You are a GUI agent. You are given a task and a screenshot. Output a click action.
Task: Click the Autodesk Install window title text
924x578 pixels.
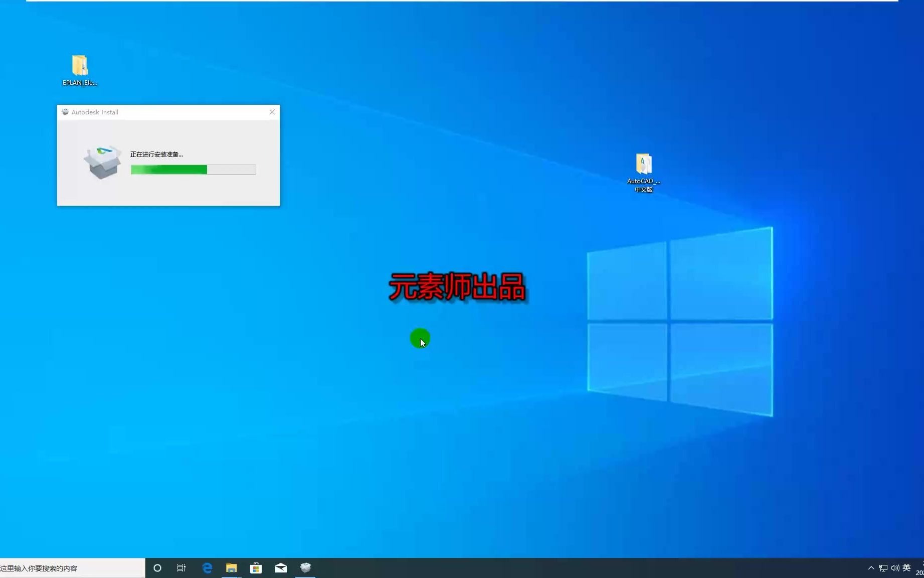95,112
